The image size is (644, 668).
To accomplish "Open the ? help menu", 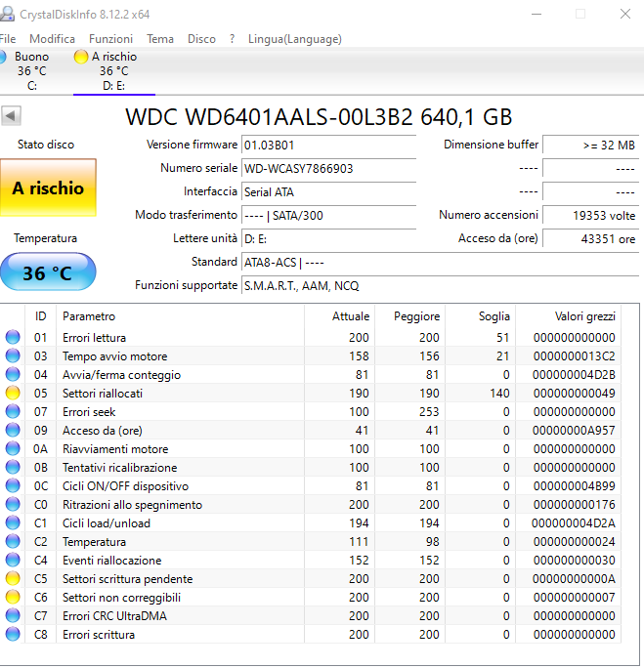I will [232, 39].
